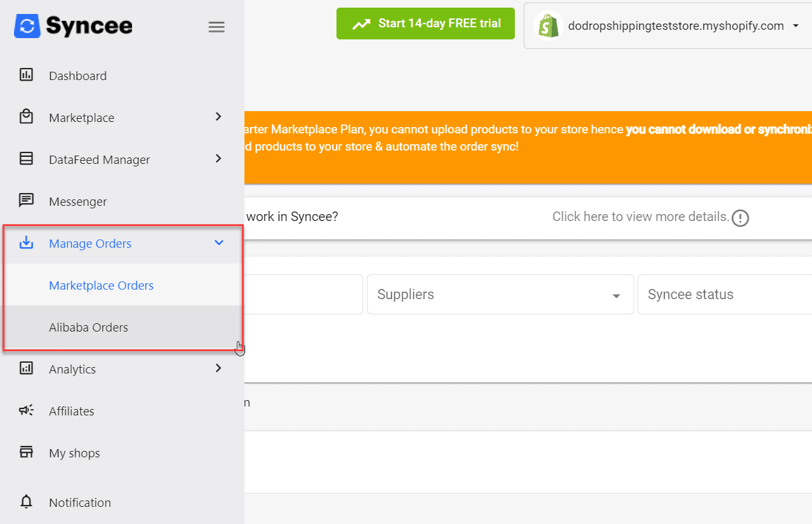
Task: Click the Notification bell icon
Action: pyautogui.click(x=26, y=502)
